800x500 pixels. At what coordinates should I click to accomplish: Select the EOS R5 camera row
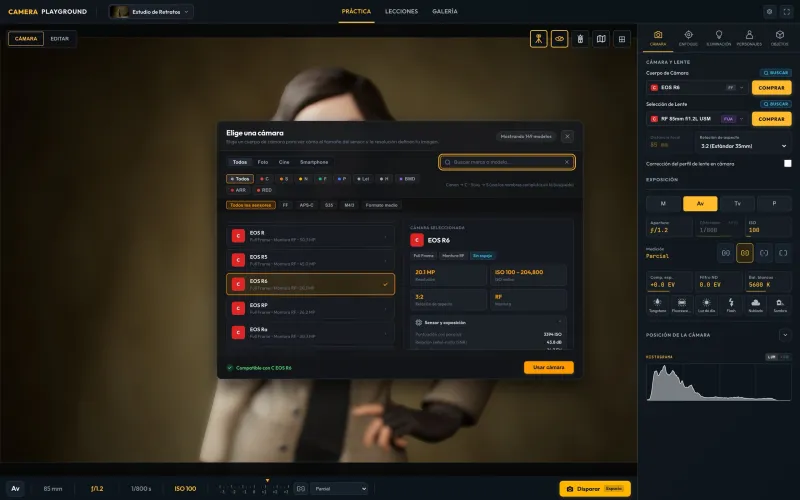[310, 260]
